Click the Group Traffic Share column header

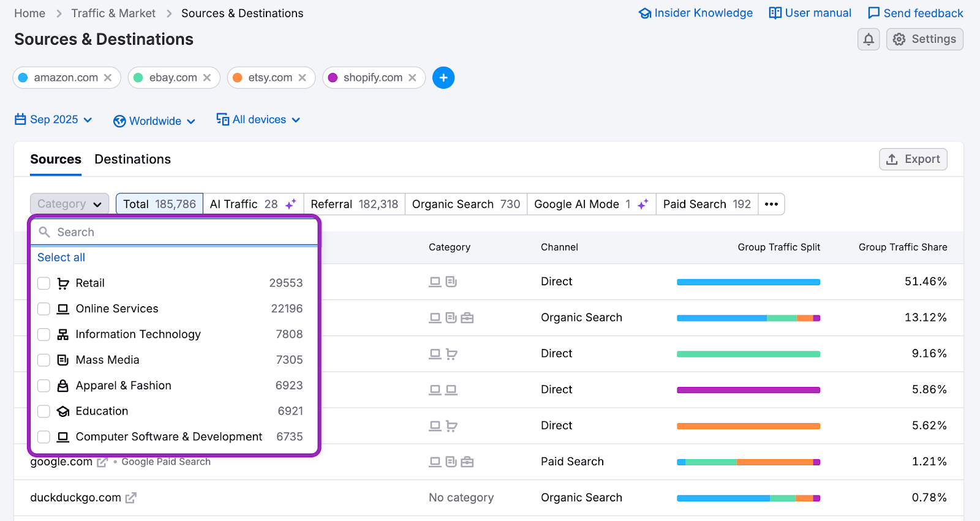903,247
